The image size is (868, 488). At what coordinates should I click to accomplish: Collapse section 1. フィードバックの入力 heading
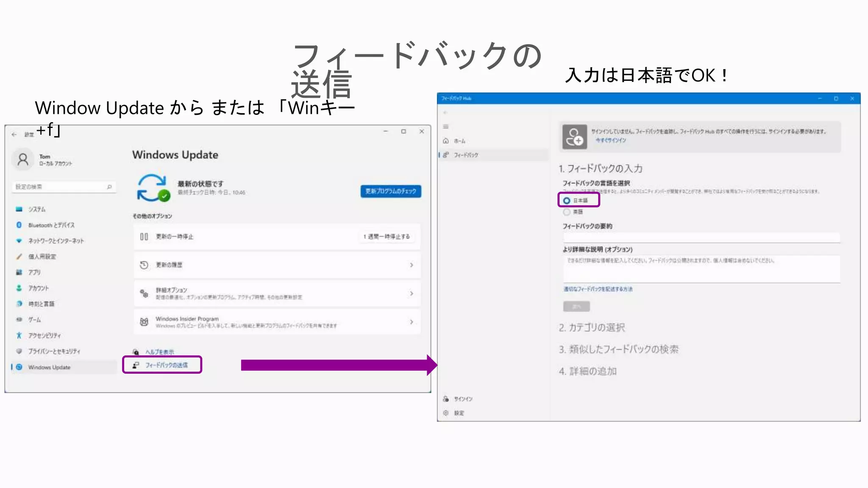[601, 169]
